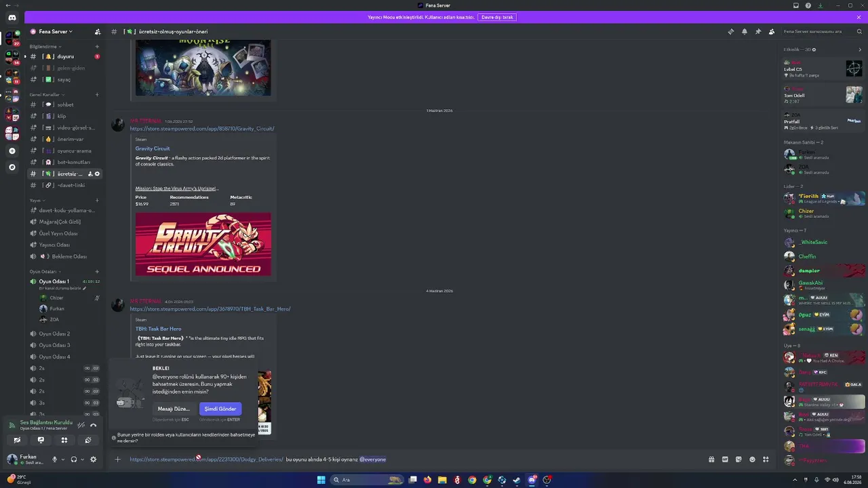Join Oyun Odası 4 voice channel
The width and height of the screenshot is (868, 488).
(65, 357)
